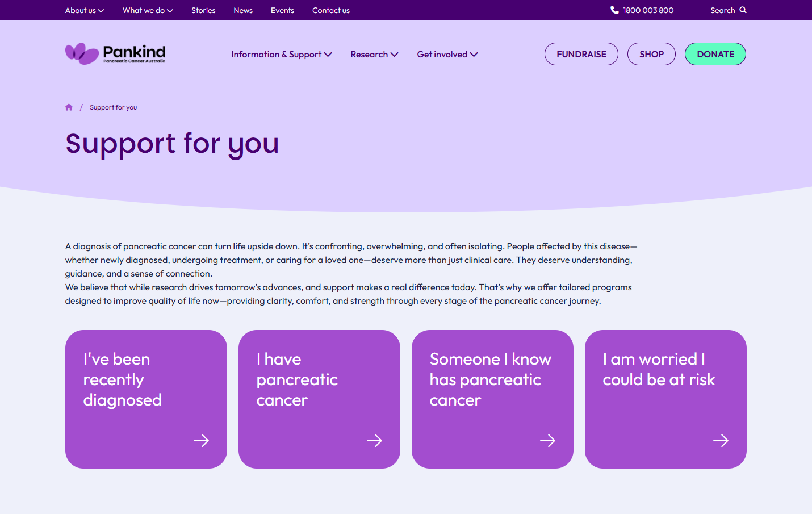Screen dimensions: 812x514
Task: Click the home breadcrumb icon
Action: pyautogui.click(x=69, y=107)
